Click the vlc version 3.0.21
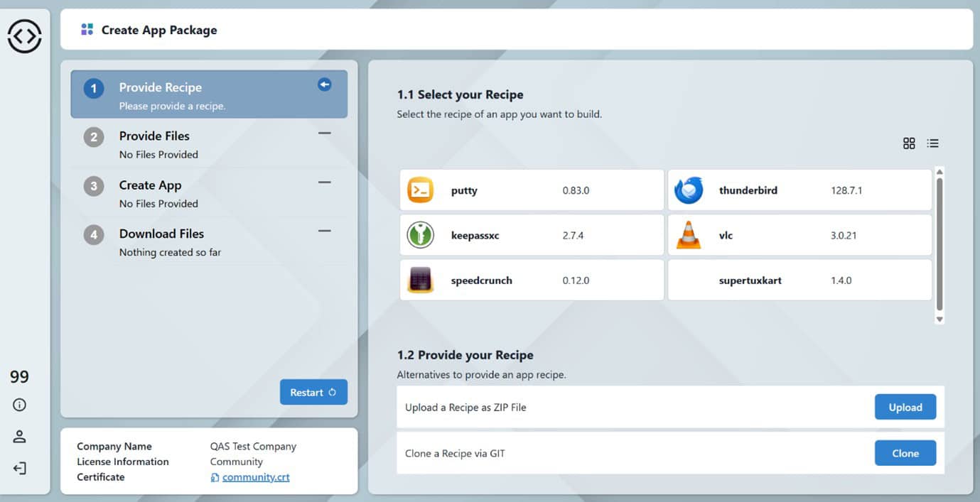 pyautogui.click(x=844, y=235)
